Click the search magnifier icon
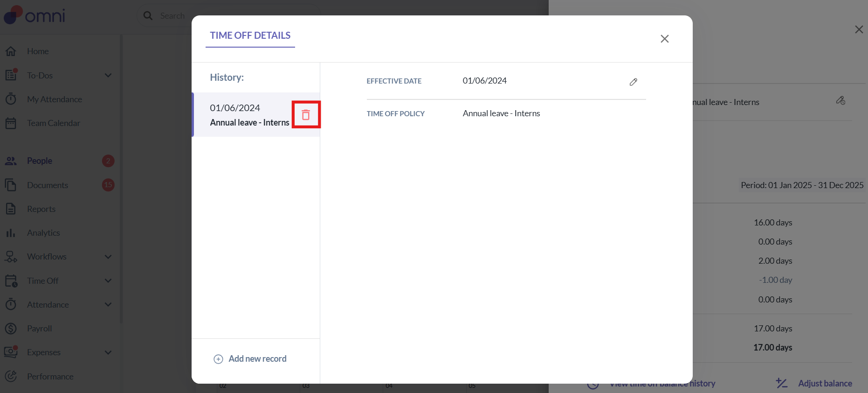The image size is (868, 393). [148, 16]
